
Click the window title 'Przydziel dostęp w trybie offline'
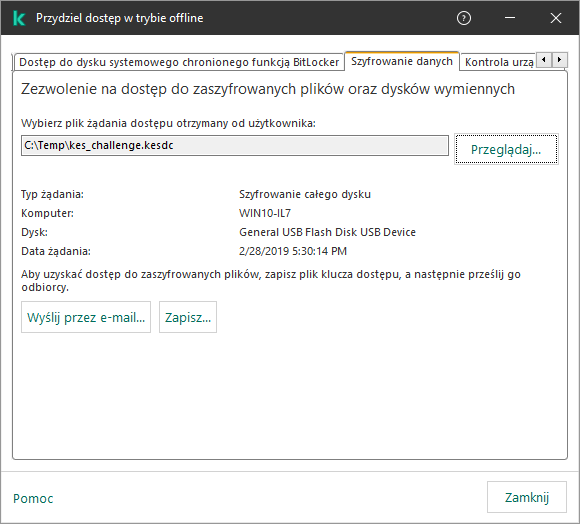coord(119,18)
